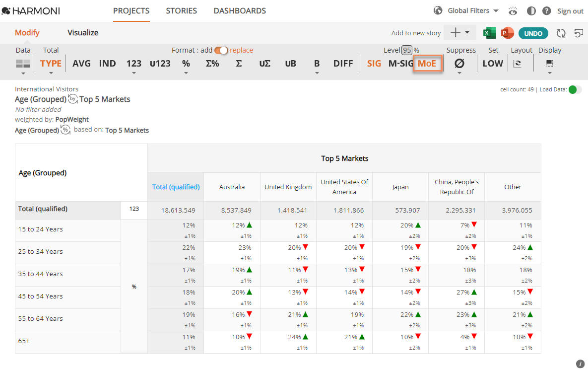
Task: Toggle Format add/replace switch
Action: coord(221,50)
